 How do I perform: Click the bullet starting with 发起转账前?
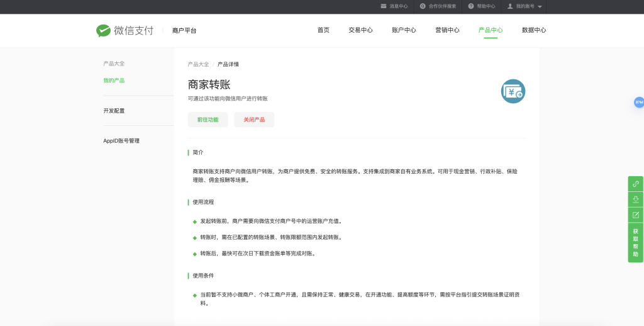pos(271,221)
